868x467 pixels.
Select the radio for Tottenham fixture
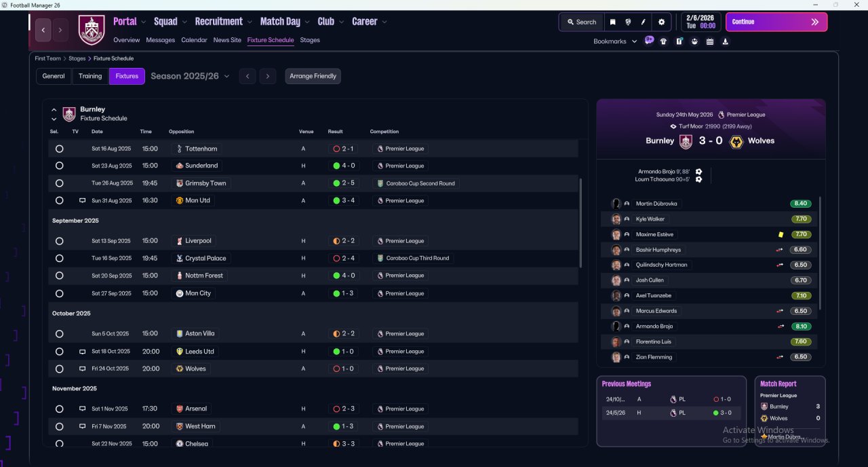59,149
